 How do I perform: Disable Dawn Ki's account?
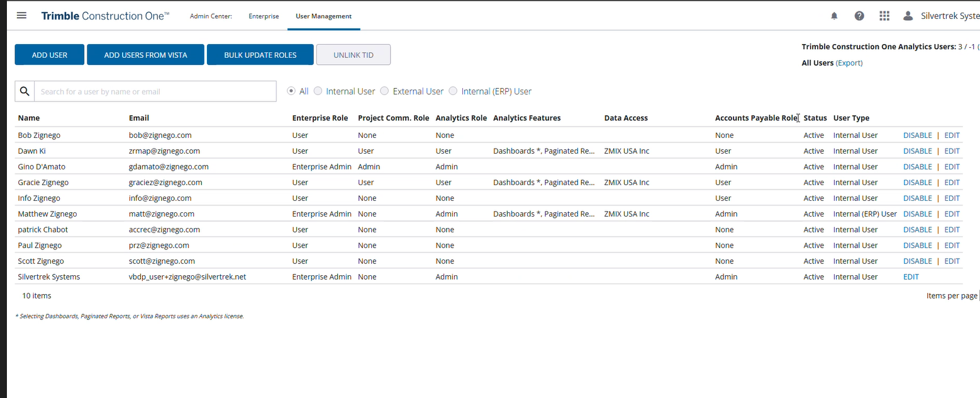[918, 151]
